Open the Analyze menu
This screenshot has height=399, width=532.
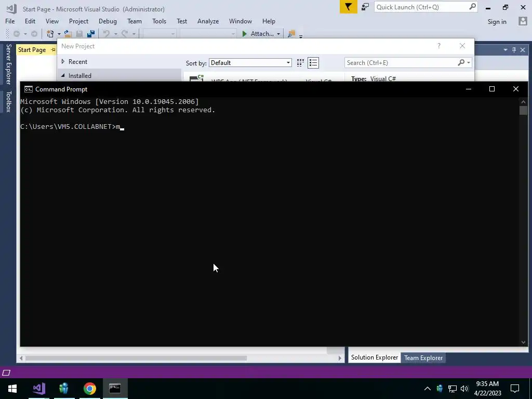point(208,21)
